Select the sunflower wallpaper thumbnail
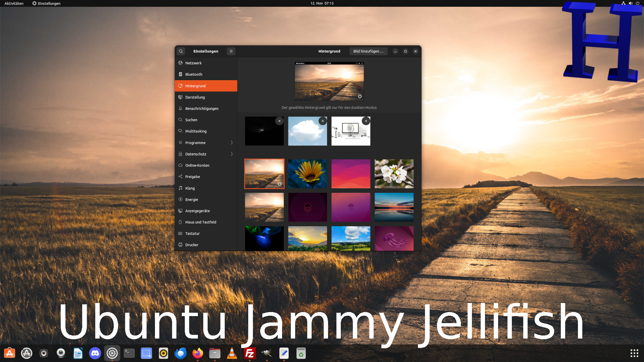 (x=307, y=174)
